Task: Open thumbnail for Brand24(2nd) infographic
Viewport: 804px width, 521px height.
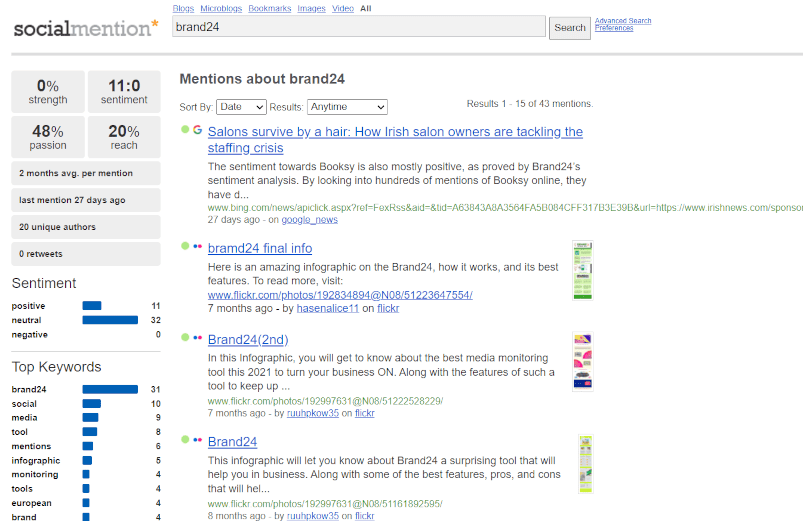Action: pyautogui.click(x=582, y=362)
